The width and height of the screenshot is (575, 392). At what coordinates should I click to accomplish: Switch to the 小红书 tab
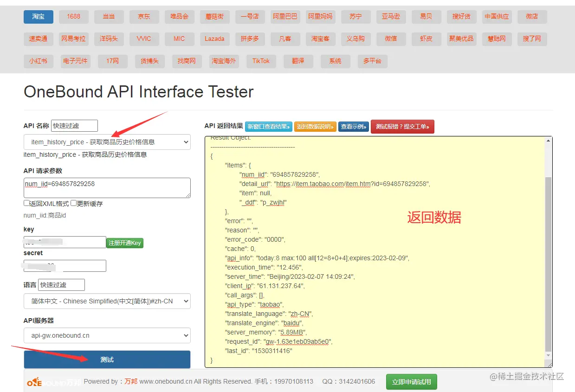39,61
